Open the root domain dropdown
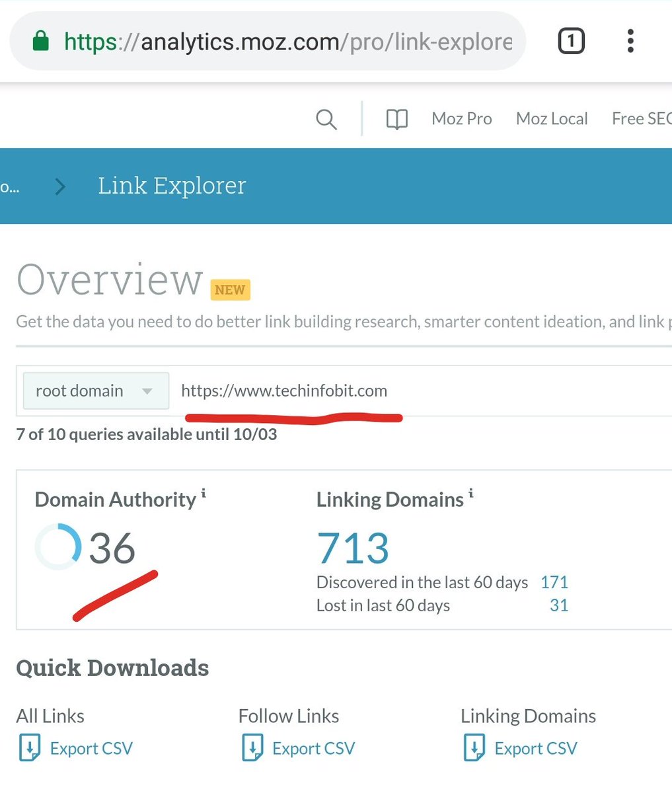This screenshot has height=793, width=672. (x=95, y=391)
